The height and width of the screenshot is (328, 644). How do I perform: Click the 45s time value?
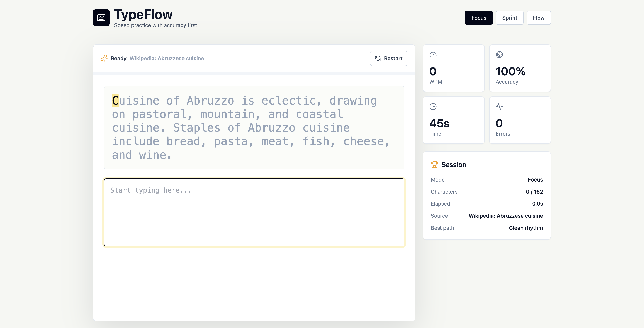tap(439, 123)
